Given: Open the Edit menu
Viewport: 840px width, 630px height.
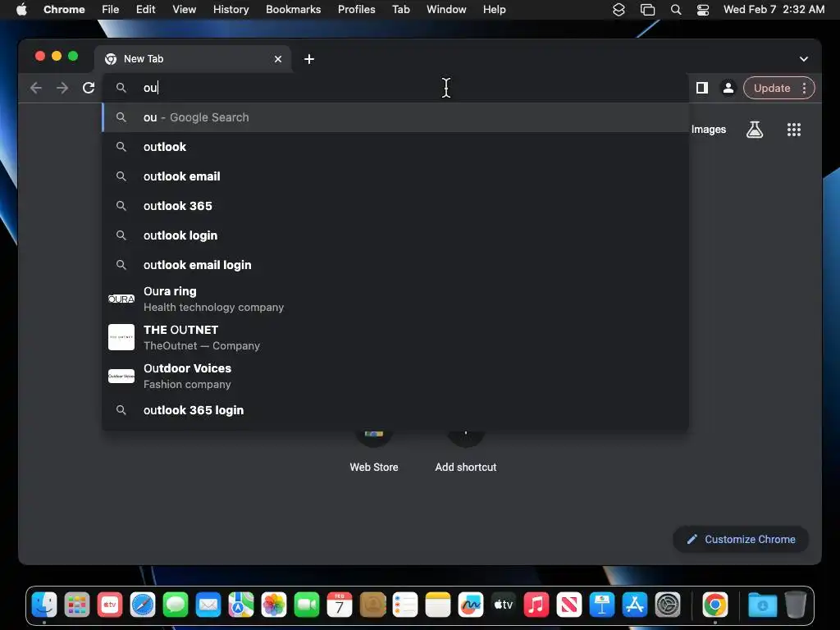Looking at the screenshot, I should tap(145, 10).
